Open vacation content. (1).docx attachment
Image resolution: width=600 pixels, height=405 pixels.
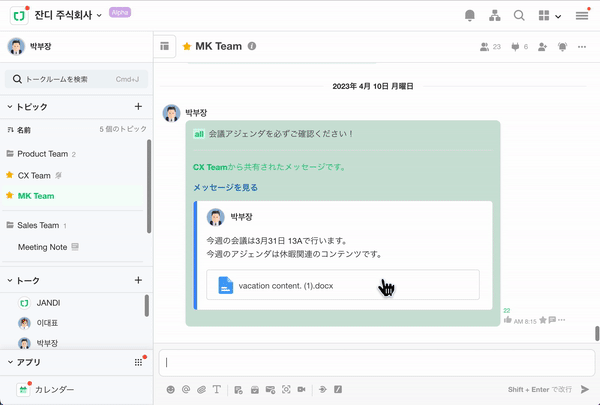[343, 285]
